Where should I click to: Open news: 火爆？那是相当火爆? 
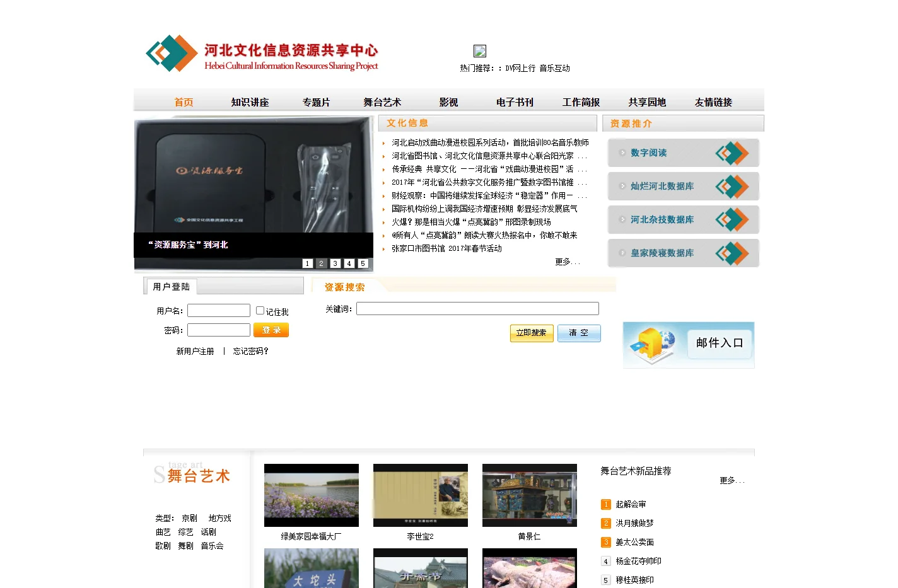[471, 222]
